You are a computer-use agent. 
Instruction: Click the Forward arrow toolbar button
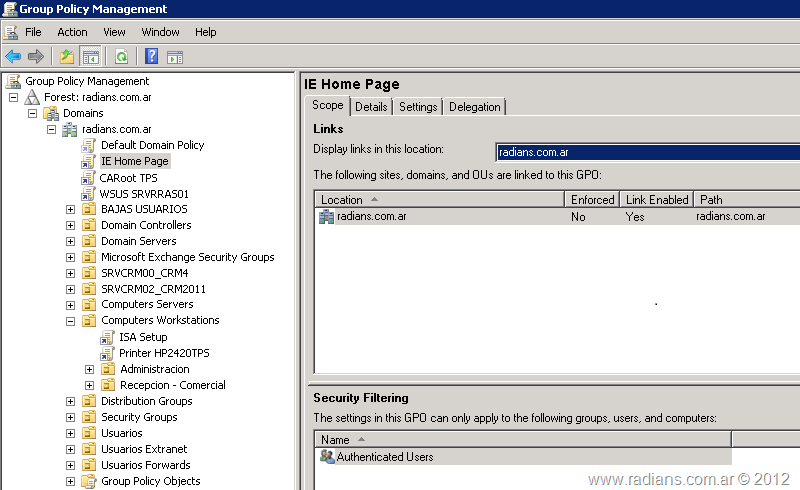[x=36, y=57]
